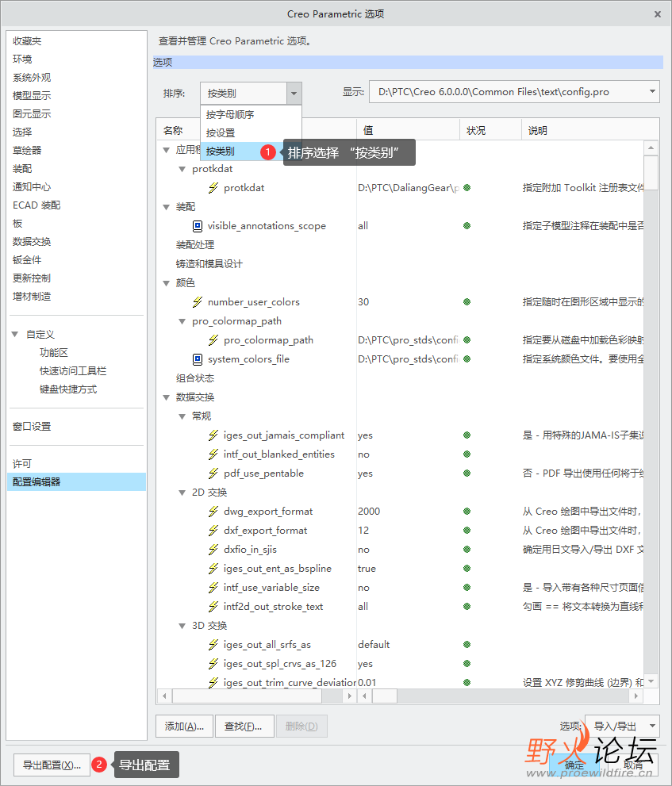The width and height of the screenshot is (672, 786).
Task: Click monitor icon beside system_colors_file
Action: [198, 359]
